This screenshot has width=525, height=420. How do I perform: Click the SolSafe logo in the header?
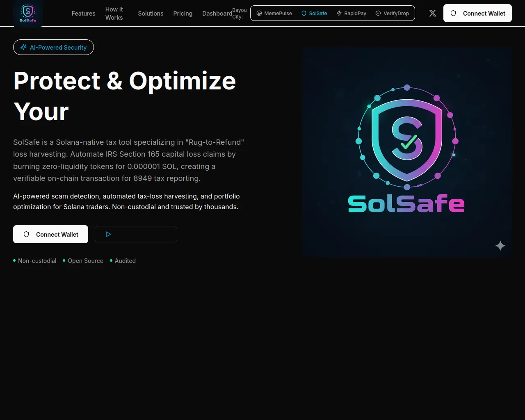(x=28, y=13)
